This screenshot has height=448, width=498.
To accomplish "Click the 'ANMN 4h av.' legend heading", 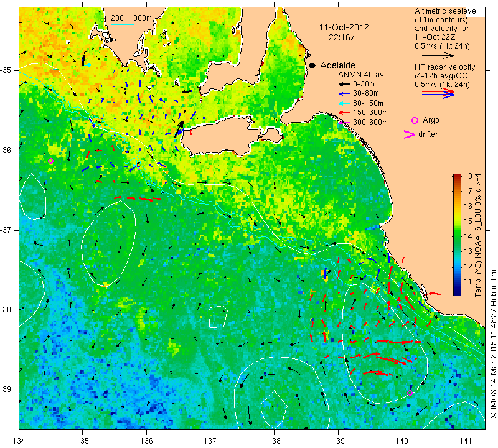I will 362,75.
